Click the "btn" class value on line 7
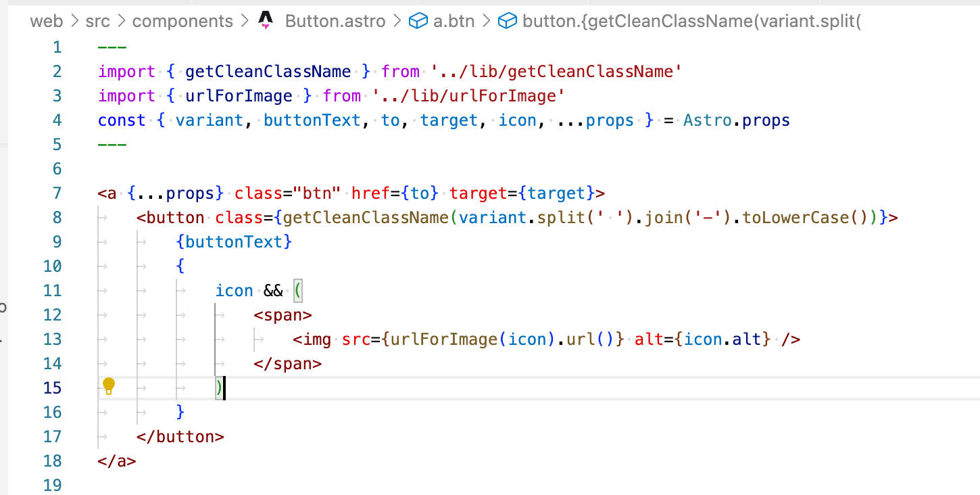The width and height of the screenshot is (980, 495). coord(317,193)
